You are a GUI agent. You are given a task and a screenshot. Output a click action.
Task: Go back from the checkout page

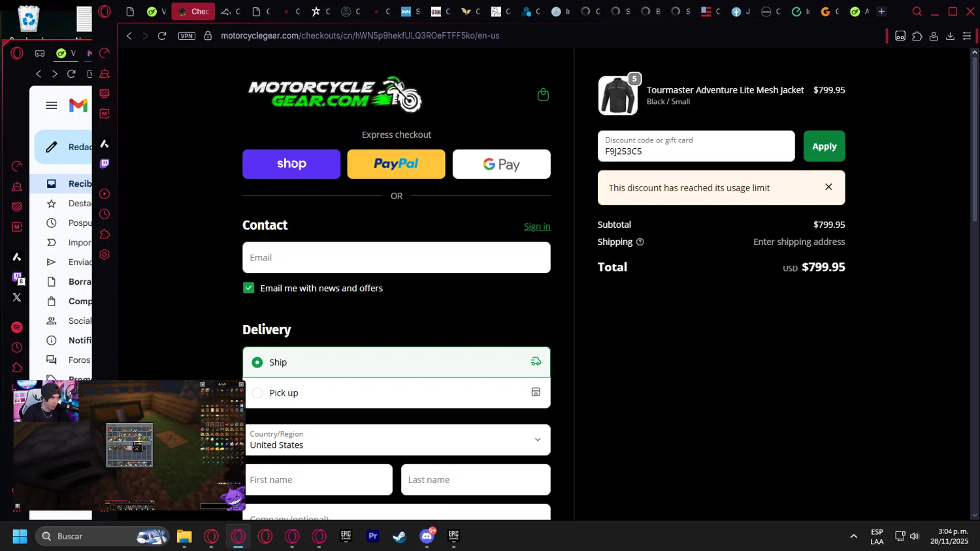click(x=129, y=36)
